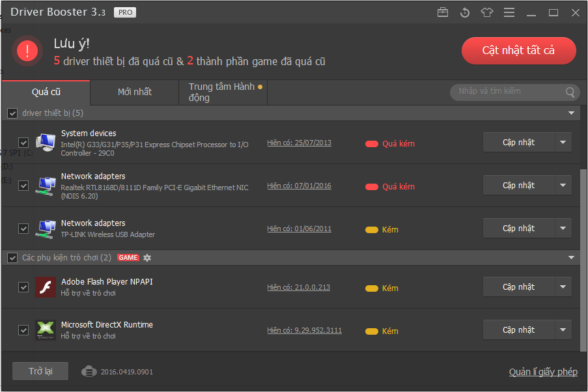Click red status pill for Realtek adapter
Viewport: 588px width, 392px height.
coord(372,187)
